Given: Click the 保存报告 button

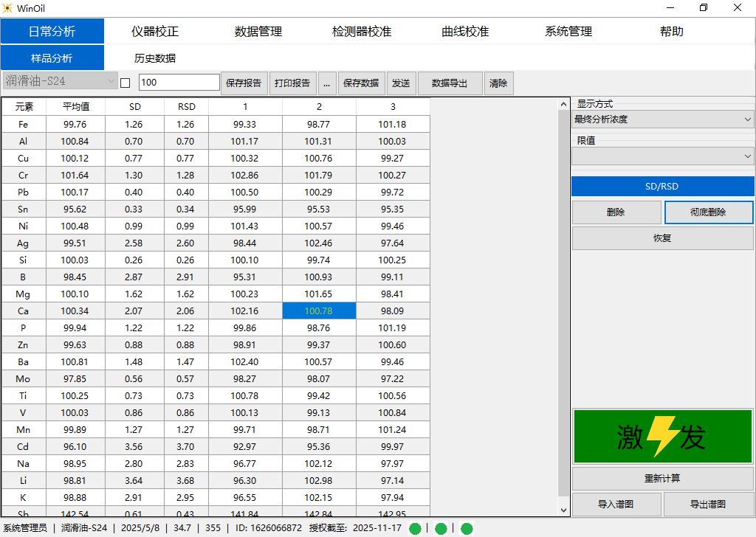Looking at the screenshot, I should tap(244, 83).
